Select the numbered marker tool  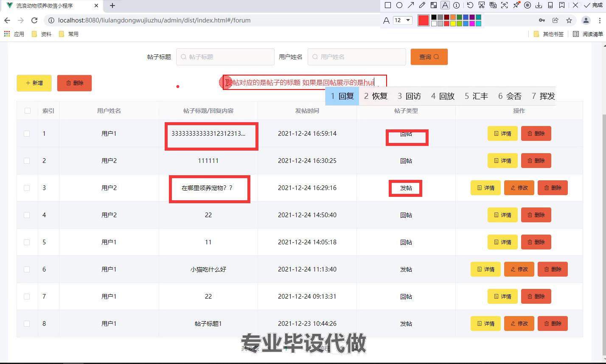point(456,5)
